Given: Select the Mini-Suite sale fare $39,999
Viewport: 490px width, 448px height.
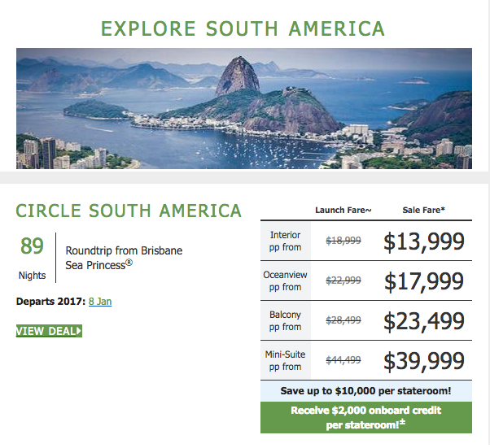Looking at the screenshot, I should [424, 361].
